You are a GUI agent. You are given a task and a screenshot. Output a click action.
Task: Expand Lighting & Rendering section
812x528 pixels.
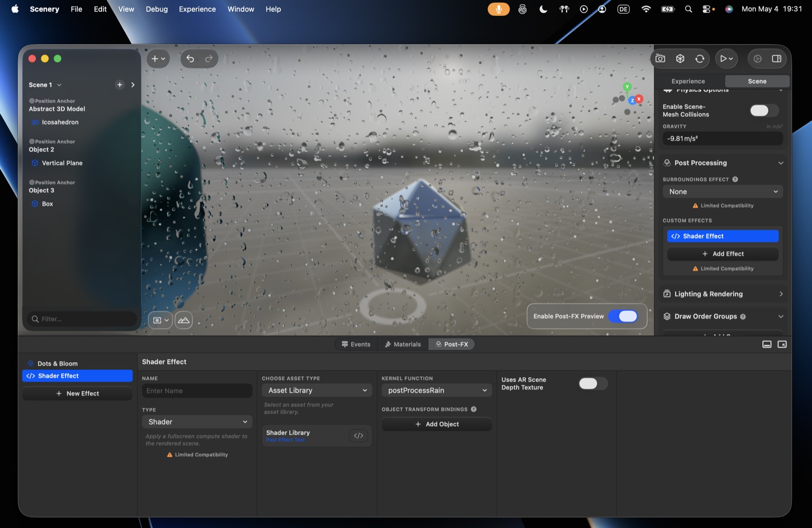[x=781, y=294]
